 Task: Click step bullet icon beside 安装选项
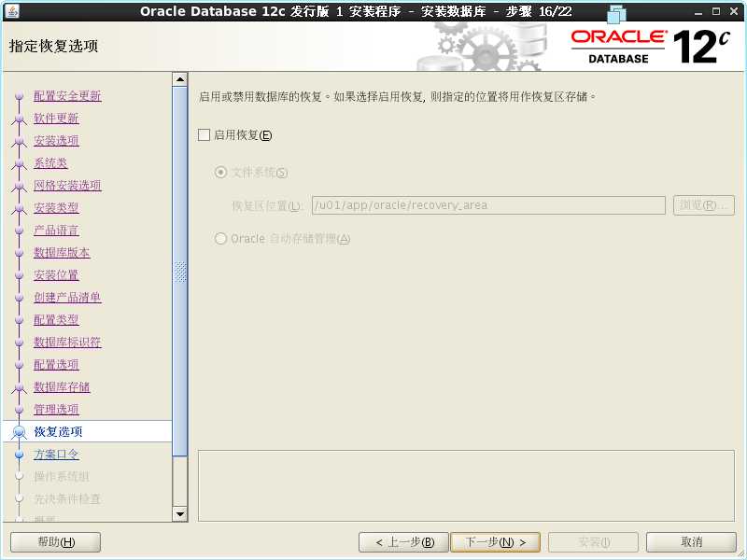19,141
